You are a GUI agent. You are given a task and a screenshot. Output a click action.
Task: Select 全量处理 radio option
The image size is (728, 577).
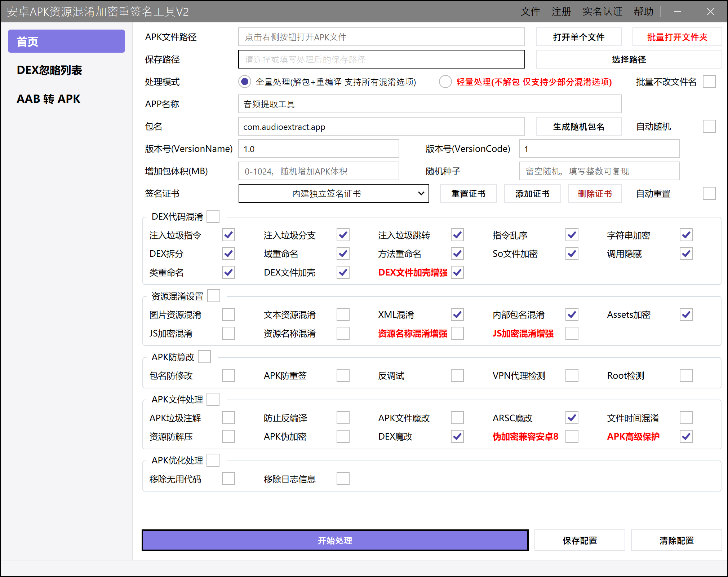click(245, 82)
